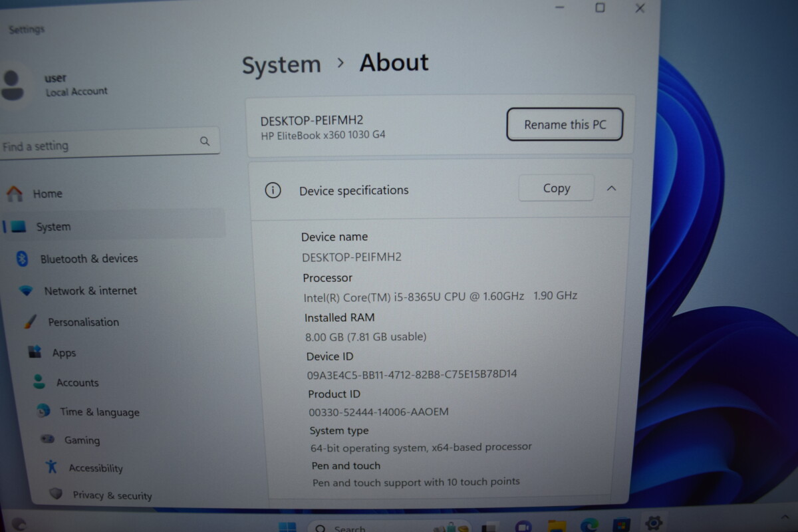Click the Personalisation paintbrush icon
The height and width of the screenshot is (532, 798).
pyautogui.click(x=30, y=322)
